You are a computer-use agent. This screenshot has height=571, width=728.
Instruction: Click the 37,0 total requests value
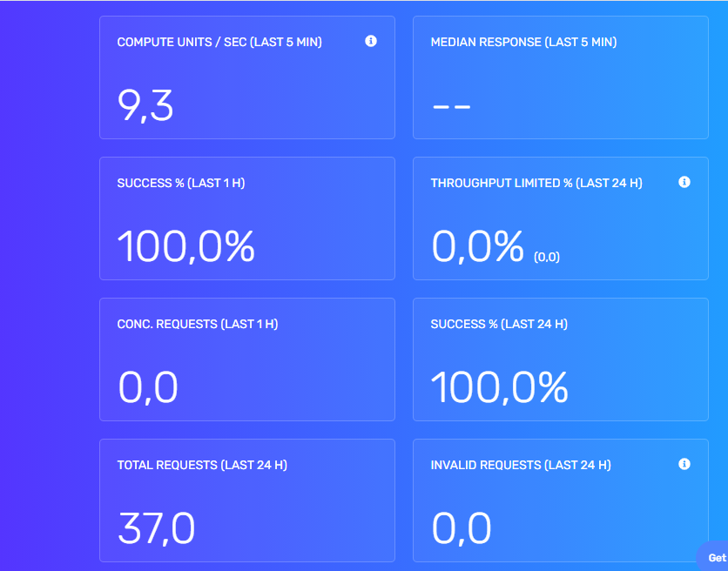click(156, 528)
